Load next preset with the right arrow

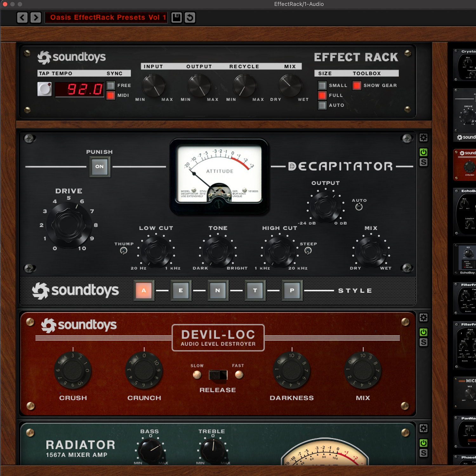tap(36, 18)
